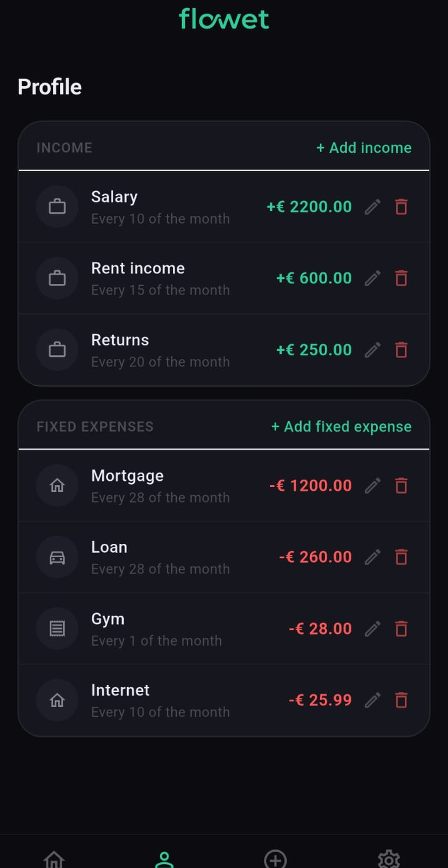Edit the Salary income entry
448x868 pixels.
pyautogui.click(x=373, y=207)
